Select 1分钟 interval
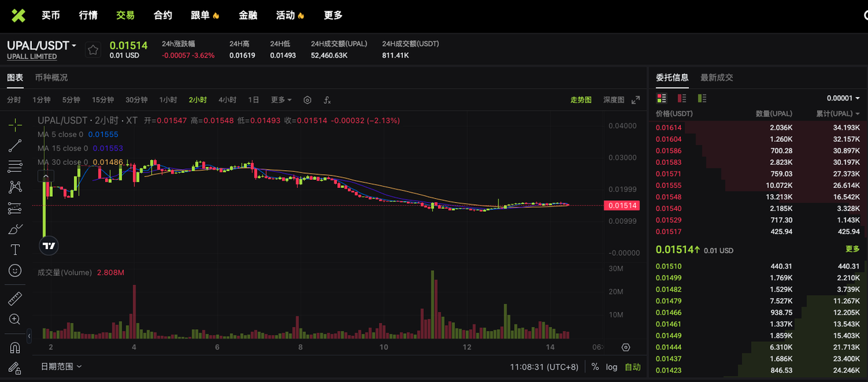 point(41,100)
